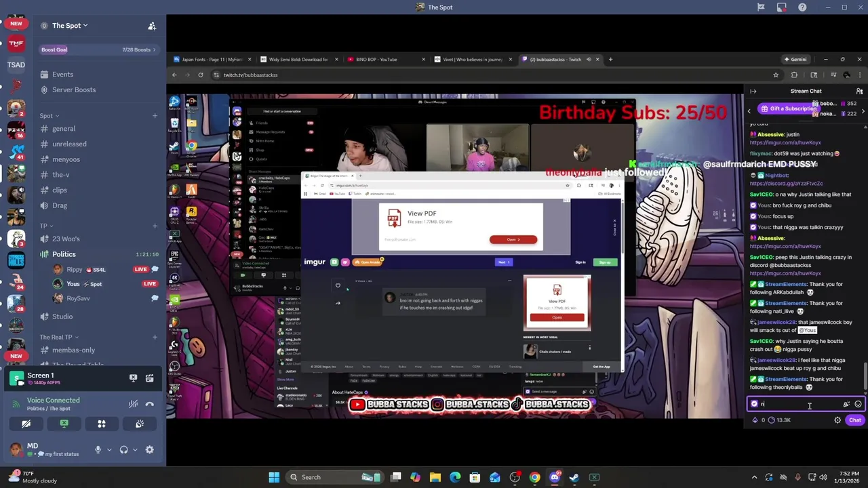Viewport: 868px width, 488px height.
Task: Deafen Discord headphones
Action: coord(123,449)
